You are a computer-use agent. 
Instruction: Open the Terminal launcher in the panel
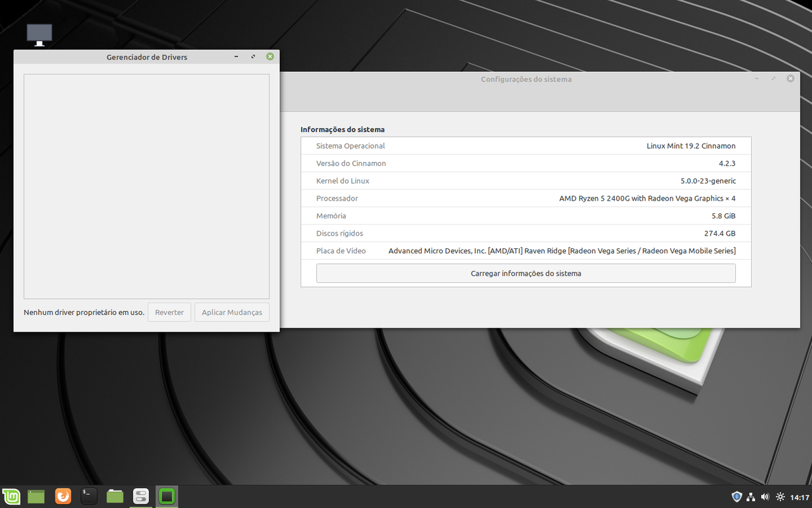89,496
